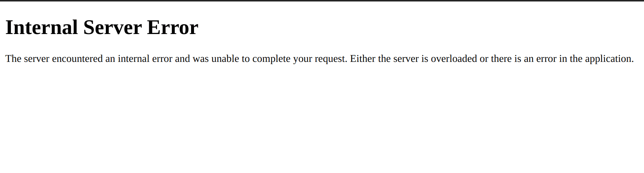
Task: Click the word 'Error' in the heading
Action: [173, 27]
